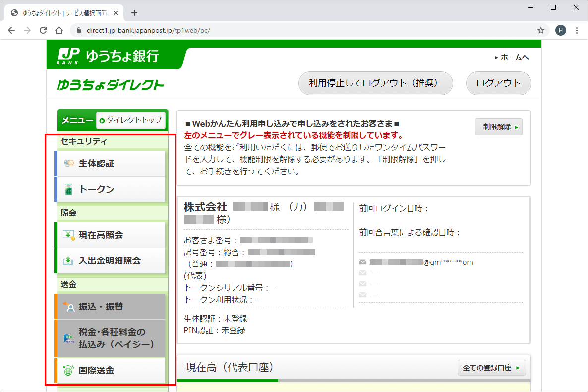The height and width of the screenshot is (392, 588).
Task: Open 生体認証 menu item
Action: (110, 163)
